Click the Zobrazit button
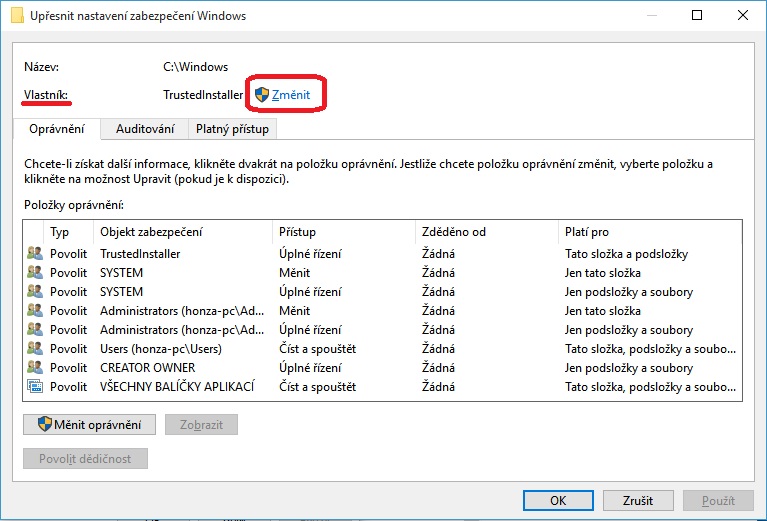Viewport: 767px width, 521px height. [x=201, y=425]
